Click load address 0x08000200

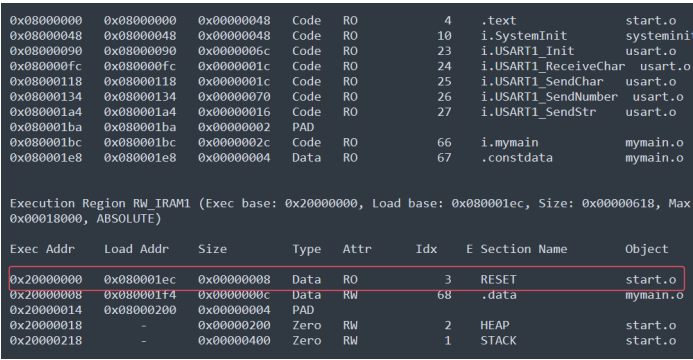(x=140, y=310)
